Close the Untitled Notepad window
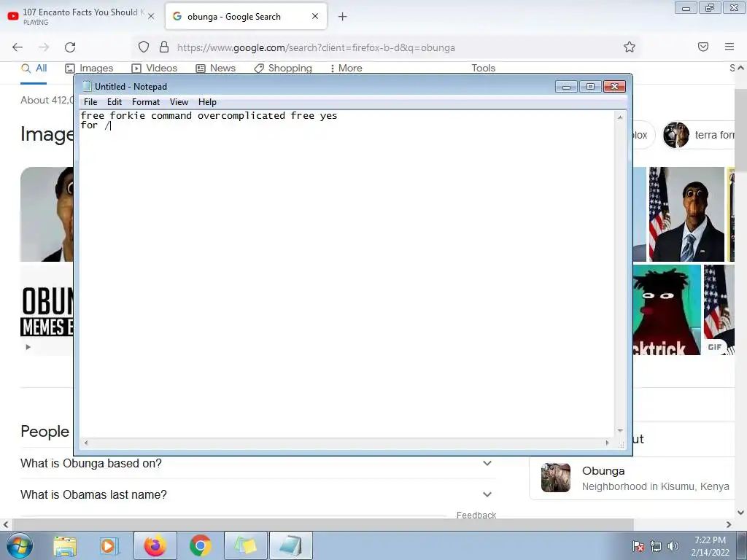Viewport: 747px width, 560px height. coord(614,87)
